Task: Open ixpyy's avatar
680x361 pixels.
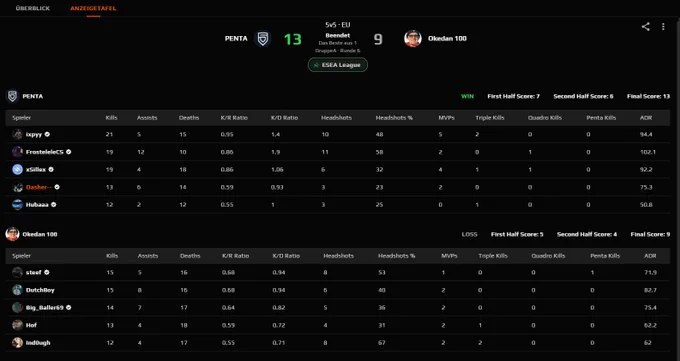Action: [17, 135]
